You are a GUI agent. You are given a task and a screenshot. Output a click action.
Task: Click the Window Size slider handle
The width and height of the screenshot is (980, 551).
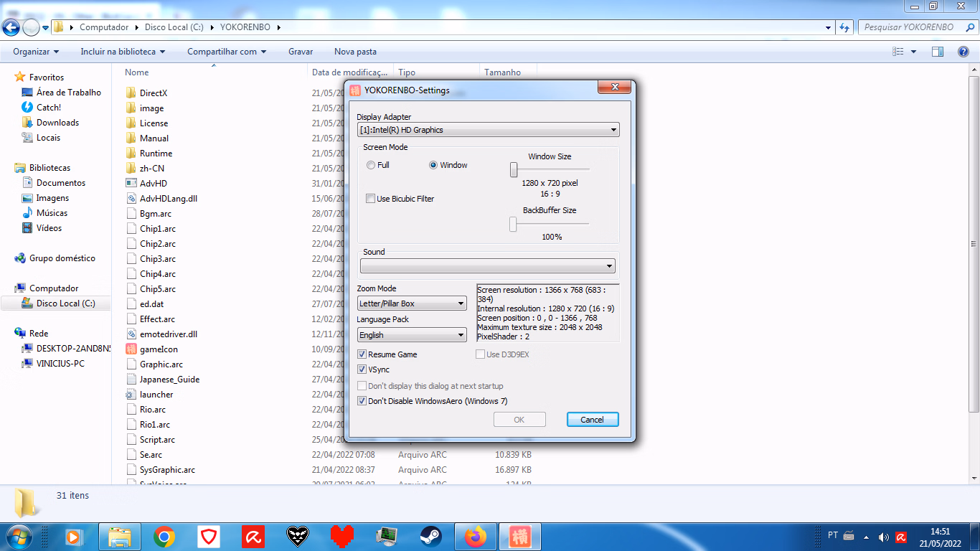[x=514, y=169]
